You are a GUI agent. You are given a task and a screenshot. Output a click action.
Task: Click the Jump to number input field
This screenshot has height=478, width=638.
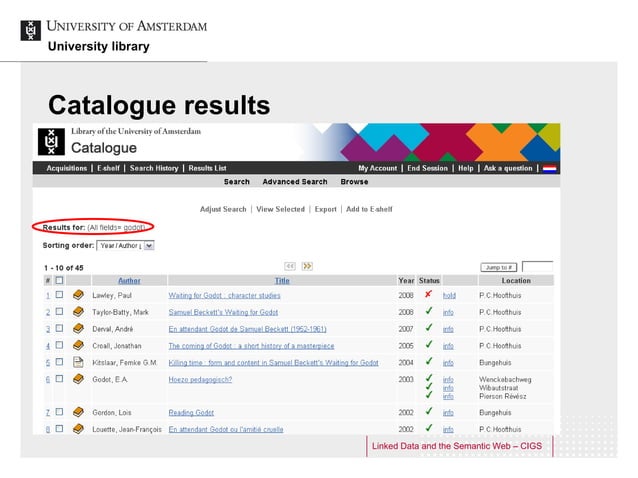click(537, 267)
